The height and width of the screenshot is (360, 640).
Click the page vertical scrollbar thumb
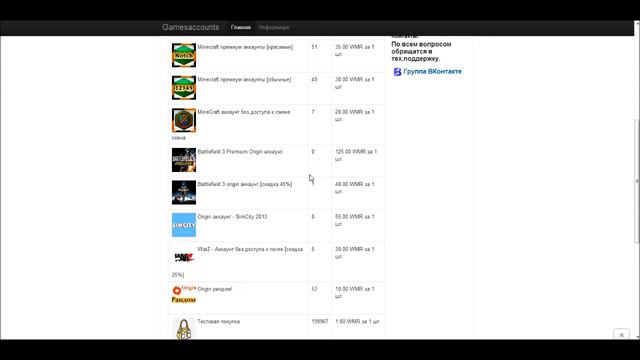[637, 181]
